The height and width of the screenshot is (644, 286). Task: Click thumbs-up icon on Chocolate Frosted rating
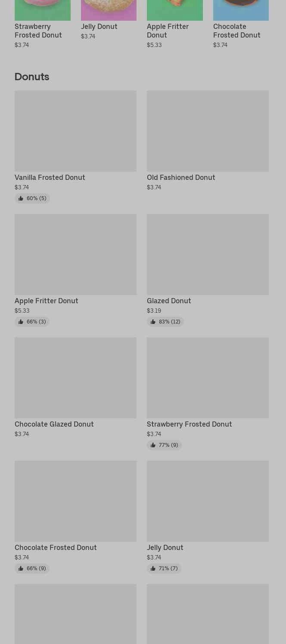(x=21, y=569)
